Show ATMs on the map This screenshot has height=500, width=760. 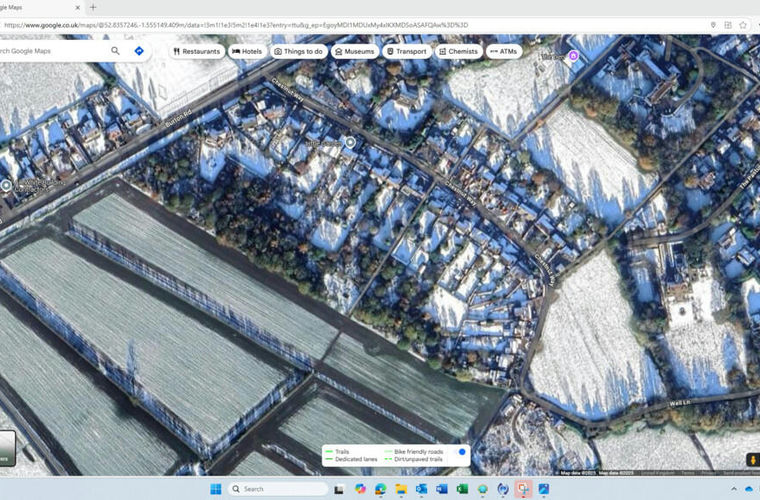504,51
